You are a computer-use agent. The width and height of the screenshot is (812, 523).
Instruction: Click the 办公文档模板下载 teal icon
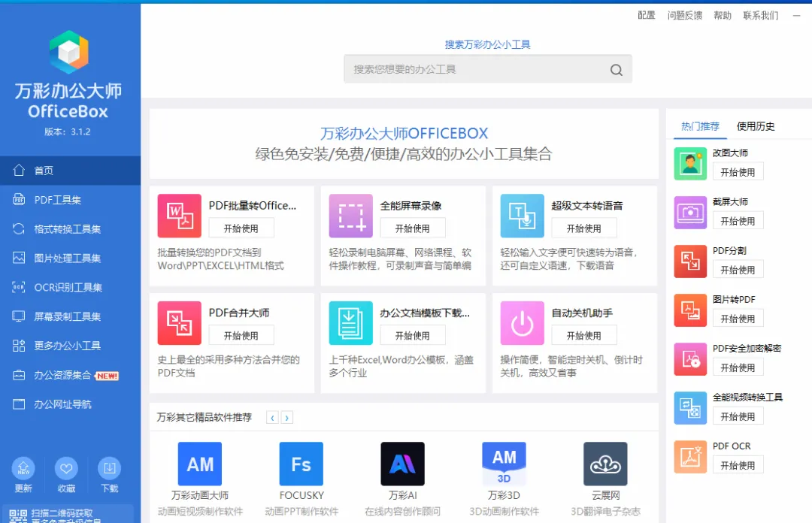[350, 323]
